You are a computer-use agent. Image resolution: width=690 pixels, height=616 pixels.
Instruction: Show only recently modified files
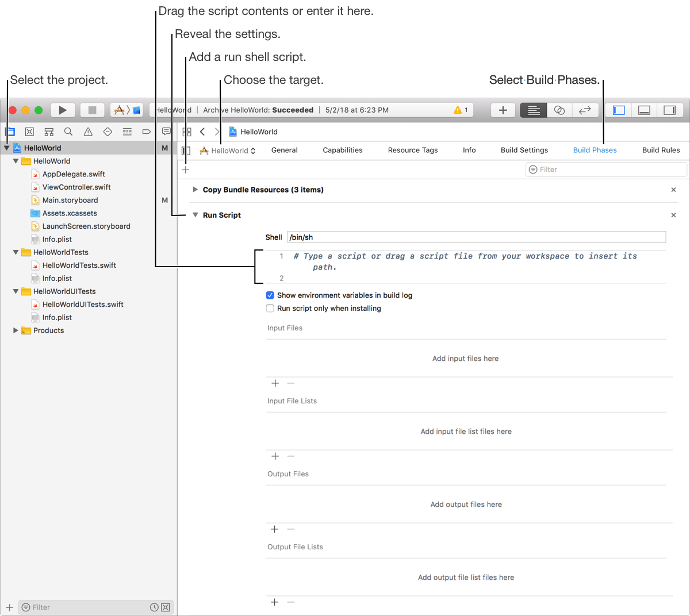(154, 607)
